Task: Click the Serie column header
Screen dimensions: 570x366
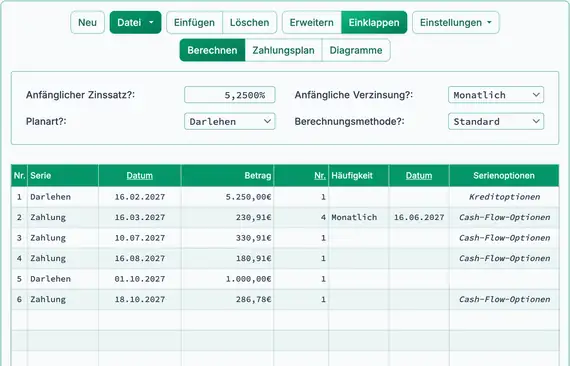Action: [x=63, y=176]
